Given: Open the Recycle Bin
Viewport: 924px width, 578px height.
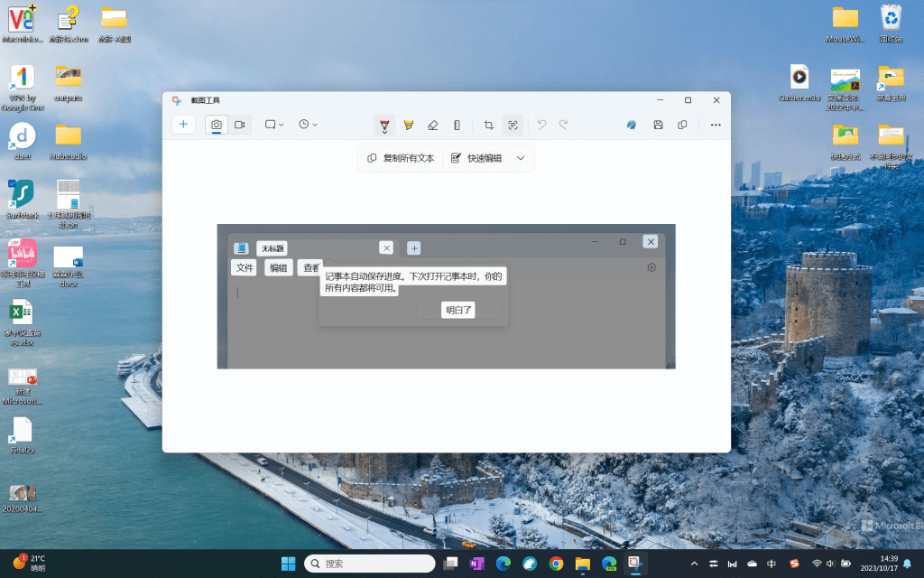Looking at the screenshot, I should coord(891,23).
